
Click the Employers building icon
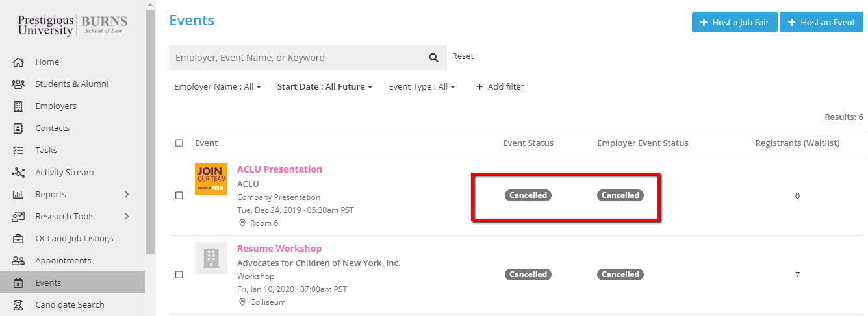(x=18, y=106)
